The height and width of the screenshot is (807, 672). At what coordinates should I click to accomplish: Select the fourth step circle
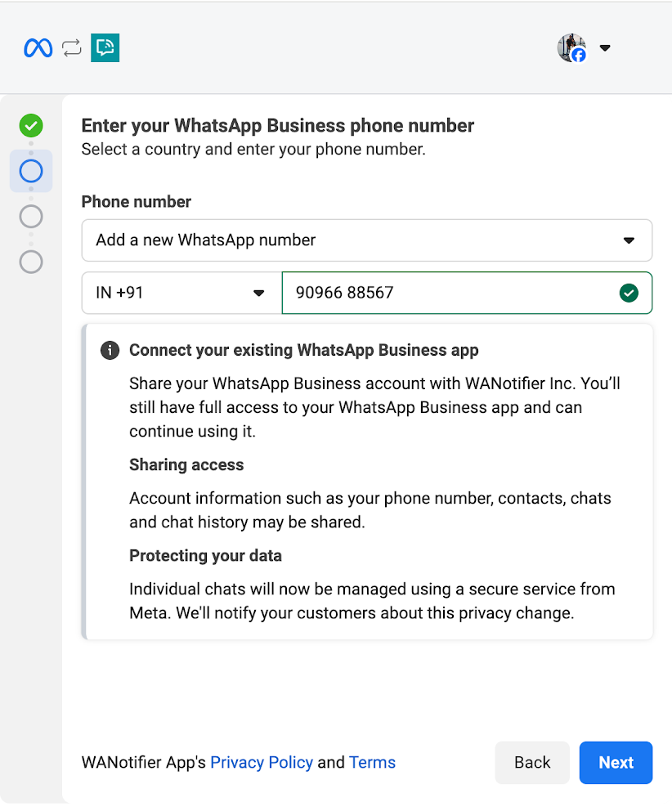(x=31, y=262)
